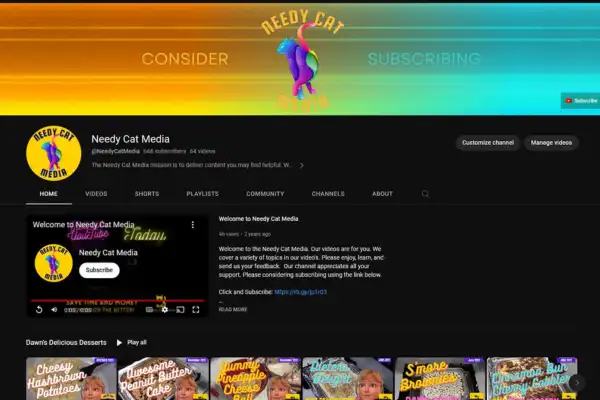Click the Needy Cat Media channel name

click(130, 139)
